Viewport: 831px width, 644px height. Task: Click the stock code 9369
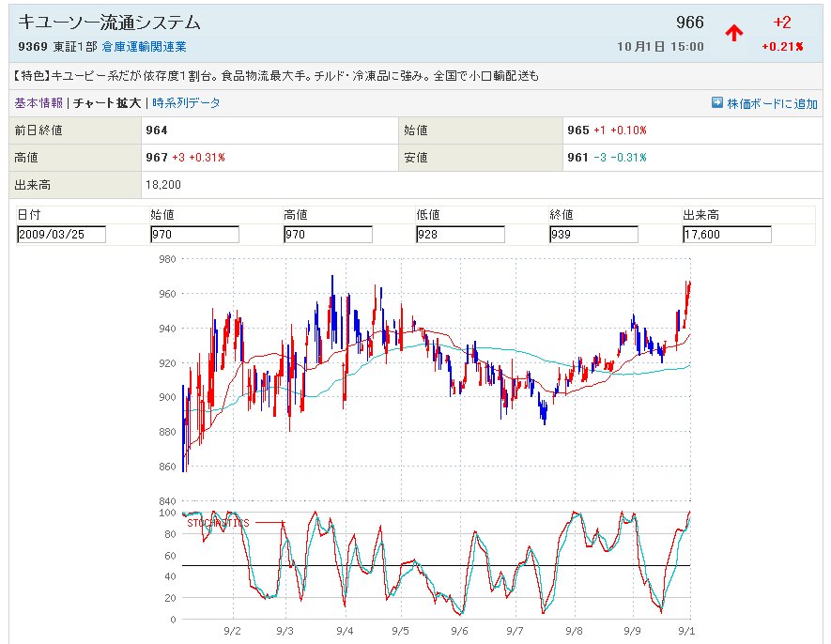(x=33, y=46)
